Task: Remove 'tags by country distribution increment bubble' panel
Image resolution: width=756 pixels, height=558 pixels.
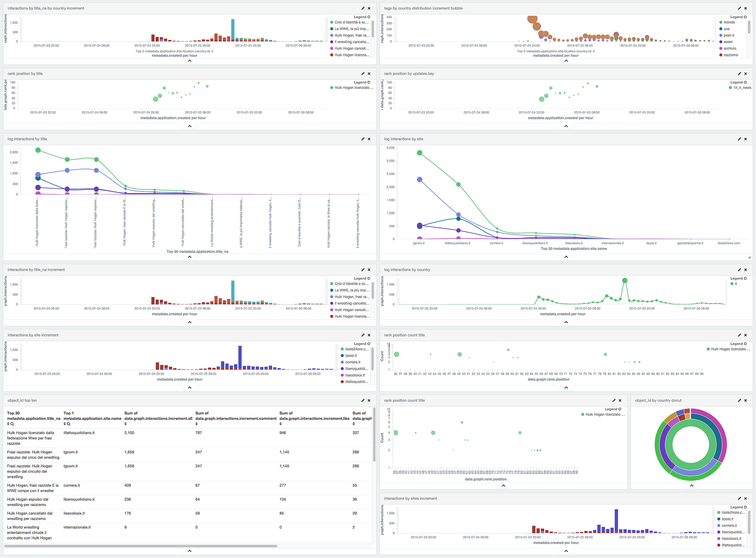Action: tap(746, 8)
